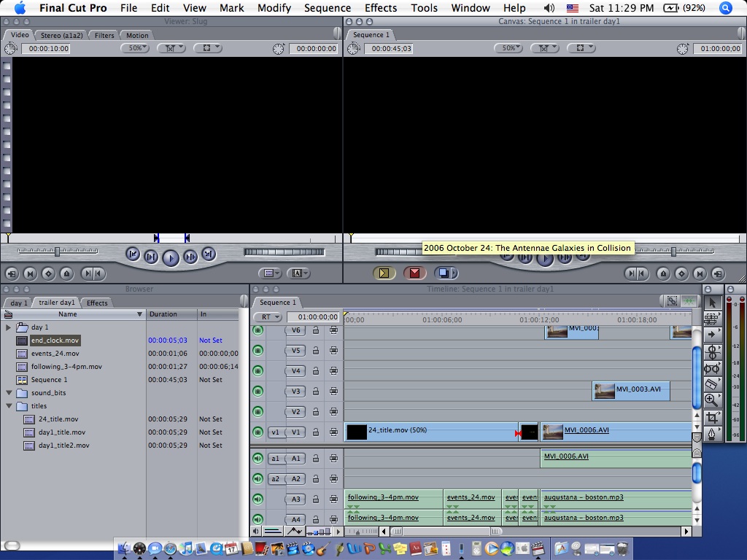The image size is (747, 560).
Task: Click the v1 source control
Action: [275, 432]
